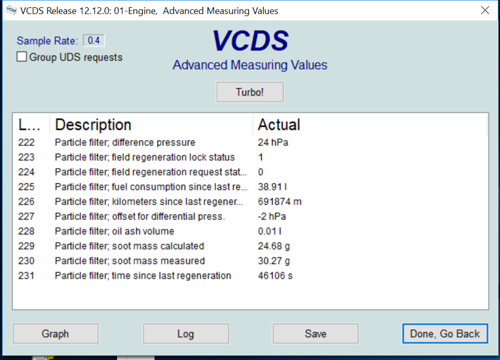Image resolution: width=500 pixels, height=360 pixels.
Task: Click the Sample Rate value field
Action: pyautogui.click(x=94, y=41)
